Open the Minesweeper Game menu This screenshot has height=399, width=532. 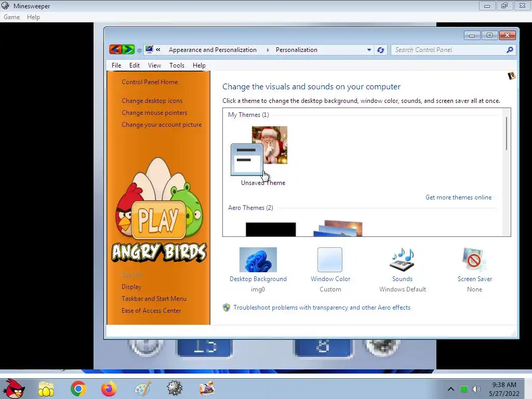click(11, 17)
